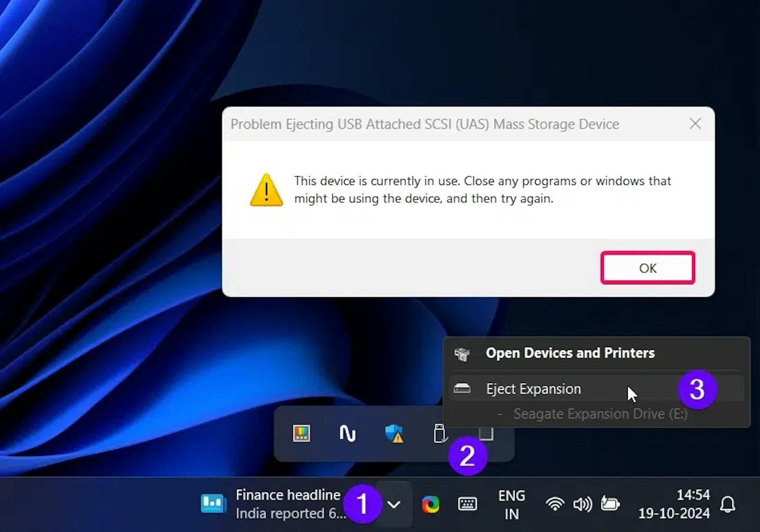Screen dimensions: 760x532
Task: Open the notifications bell
Action: (728, 504)
